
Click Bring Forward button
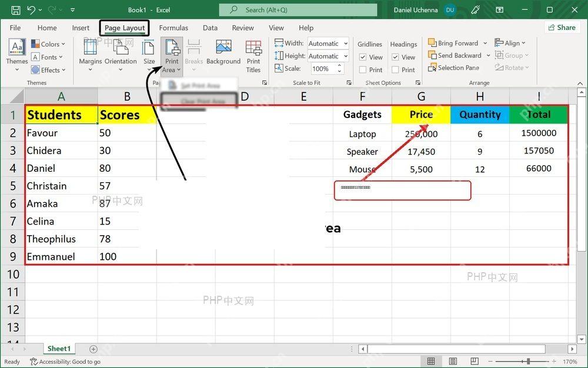coord(453,43)
